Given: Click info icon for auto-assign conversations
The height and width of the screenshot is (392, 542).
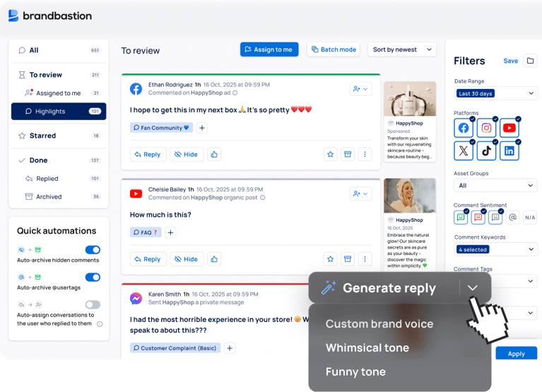Looking at the screenshot, I should [100, 324].
